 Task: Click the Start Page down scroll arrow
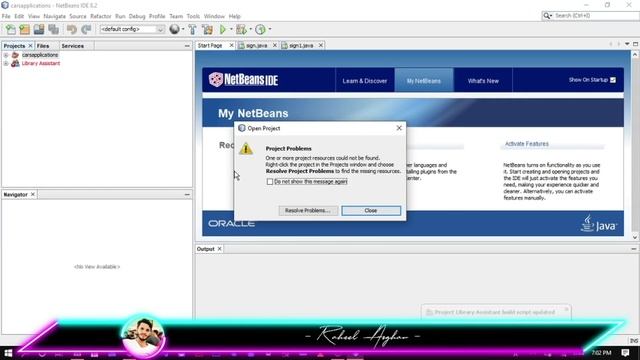[x=635, y=237]
